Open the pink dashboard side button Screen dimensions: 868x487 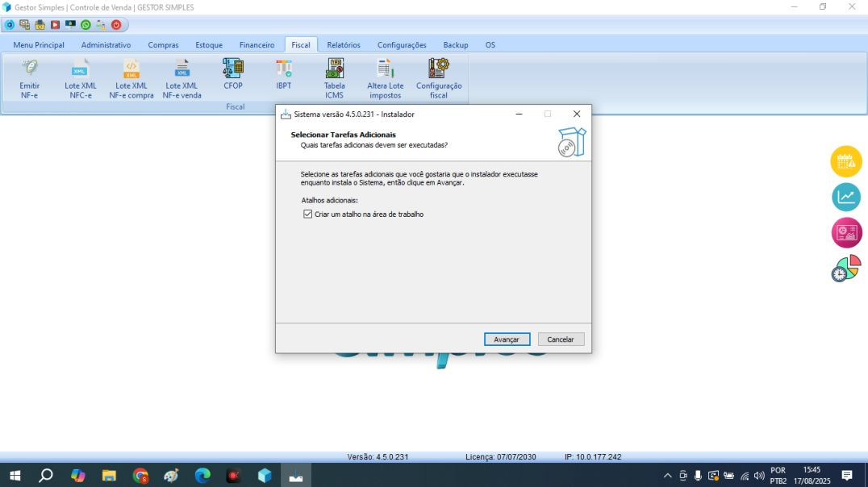point(846,233)
